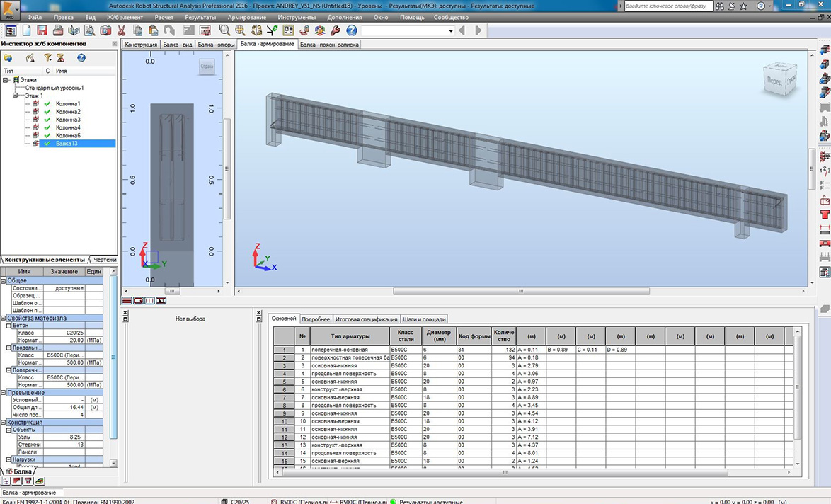Select Балка13 in the component tree

click(67, 144)
